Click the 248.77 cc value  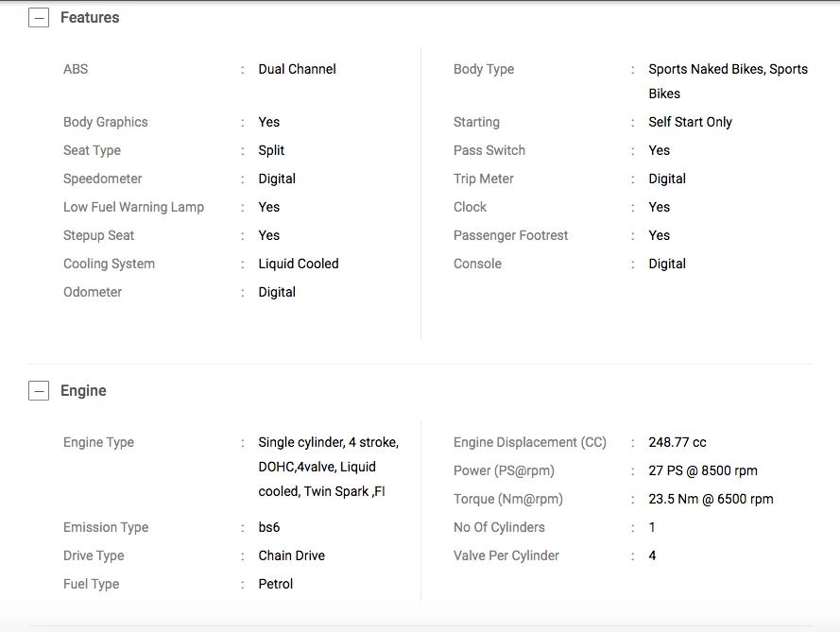point(677,442)
